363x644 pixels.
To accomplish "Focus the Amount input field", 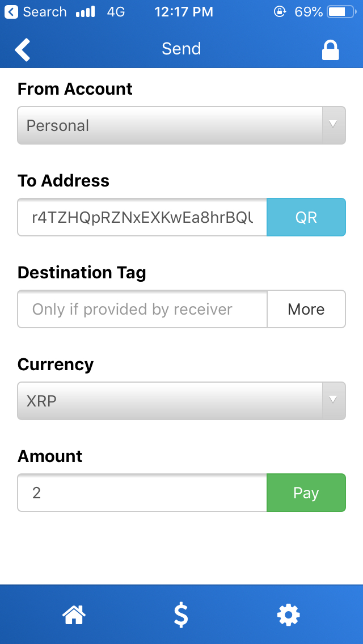I will pyautogui.click(x=142, y=493).
